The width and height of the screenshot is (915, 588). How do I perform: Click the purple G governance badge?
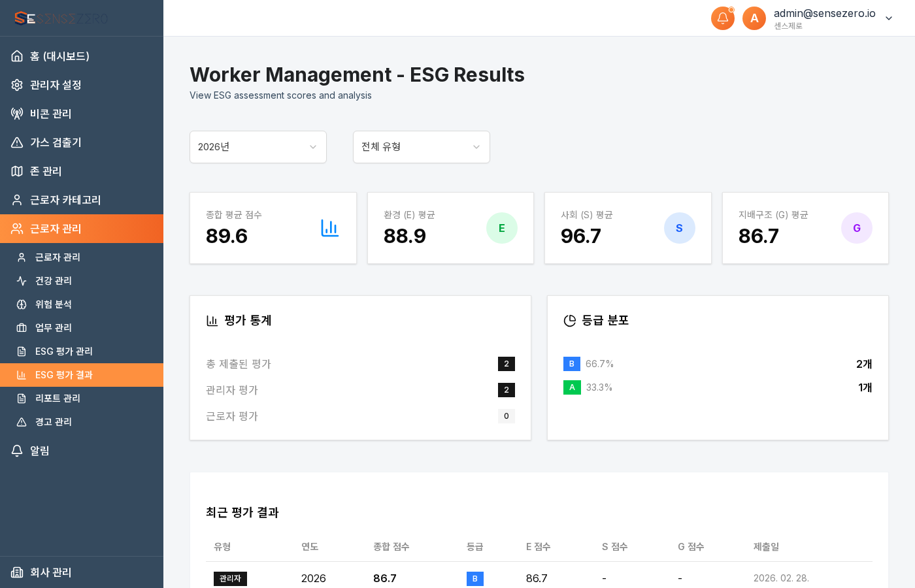(x=857, y=228)
